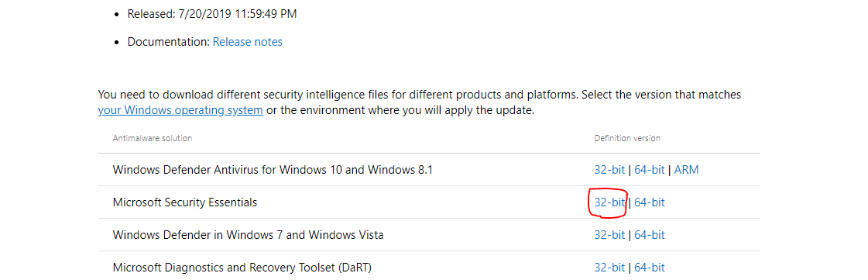Select the Microsoft Security Essentials row label
Image resolution: width=868 pixels, height=280 pixels.
click(x=185, y=202)
